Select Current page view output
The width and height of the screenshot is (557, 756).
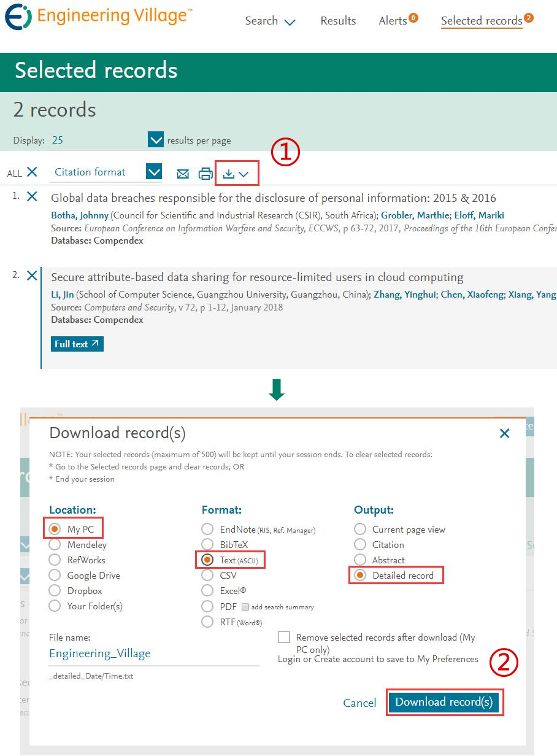[360, 529]
